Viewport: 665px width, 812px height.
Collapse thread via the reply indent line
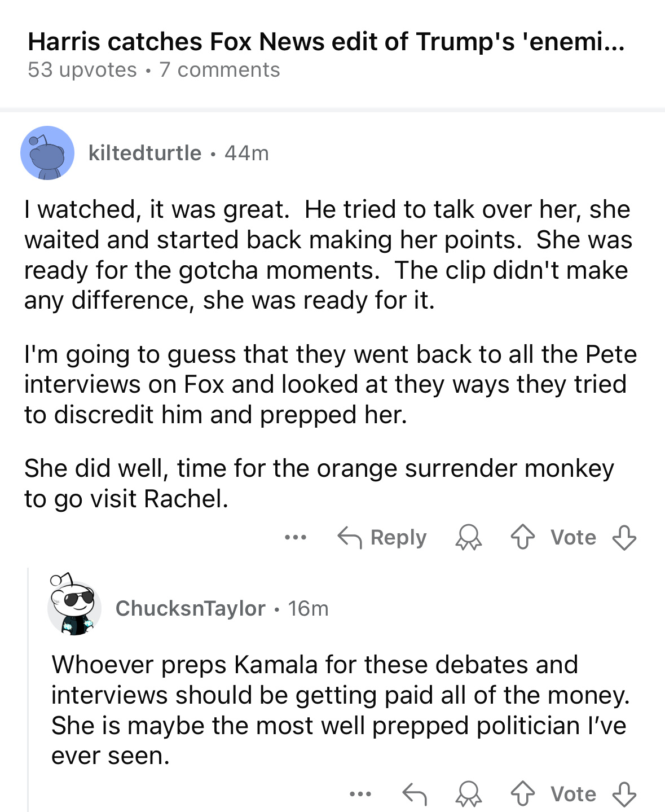click(x=28, y=688)
